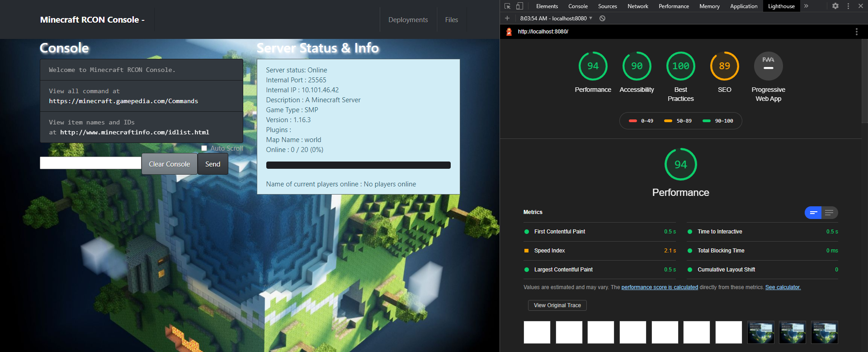Click the 'Welcome to Minecraft RCON Console.' message
This screenshot has height=352, width=868.
(x=112, y=70)
